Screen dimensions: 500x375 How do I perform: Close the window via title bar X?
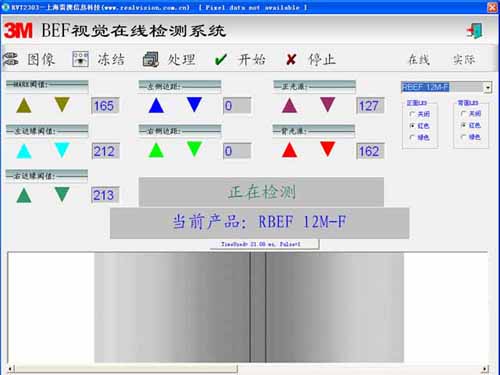pos(492,7)
